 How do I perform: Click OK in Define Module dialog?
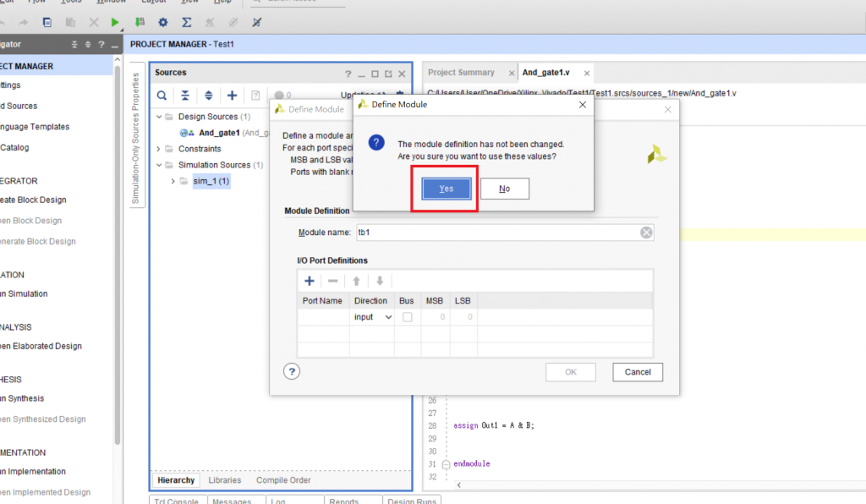571,372
